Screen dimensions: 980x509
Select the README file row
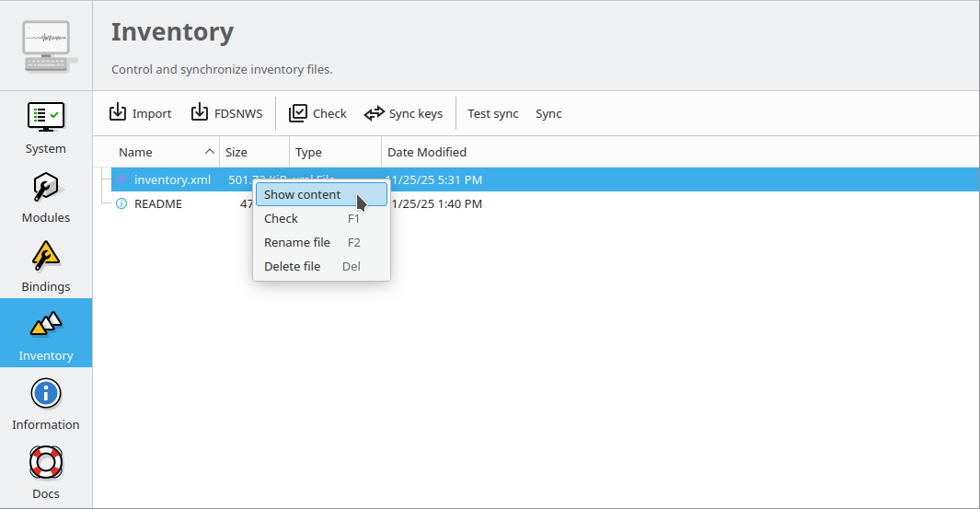point(158,204)
